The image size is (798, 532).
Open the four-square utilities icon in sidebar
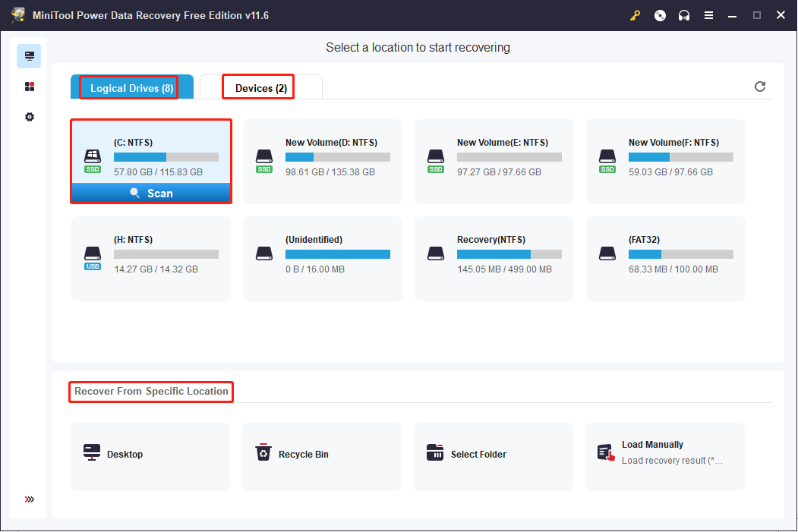coord(30,87)
